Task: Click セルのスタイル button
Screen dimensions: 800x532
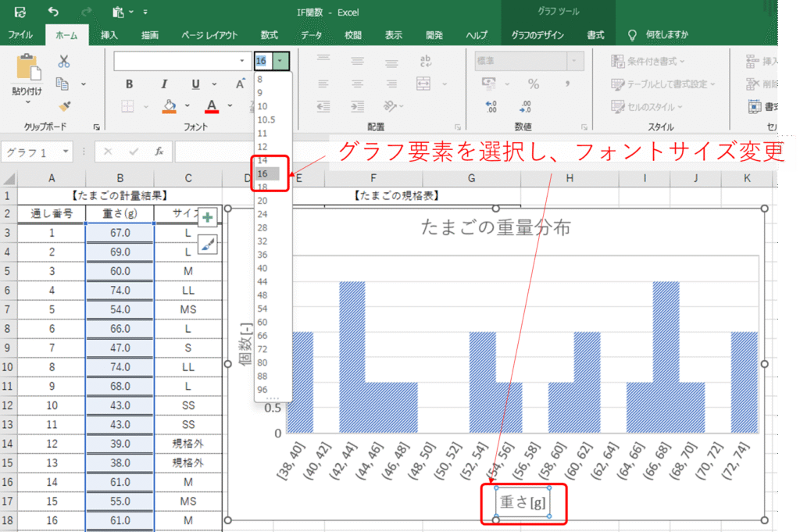Action: [x=647, y=106]
